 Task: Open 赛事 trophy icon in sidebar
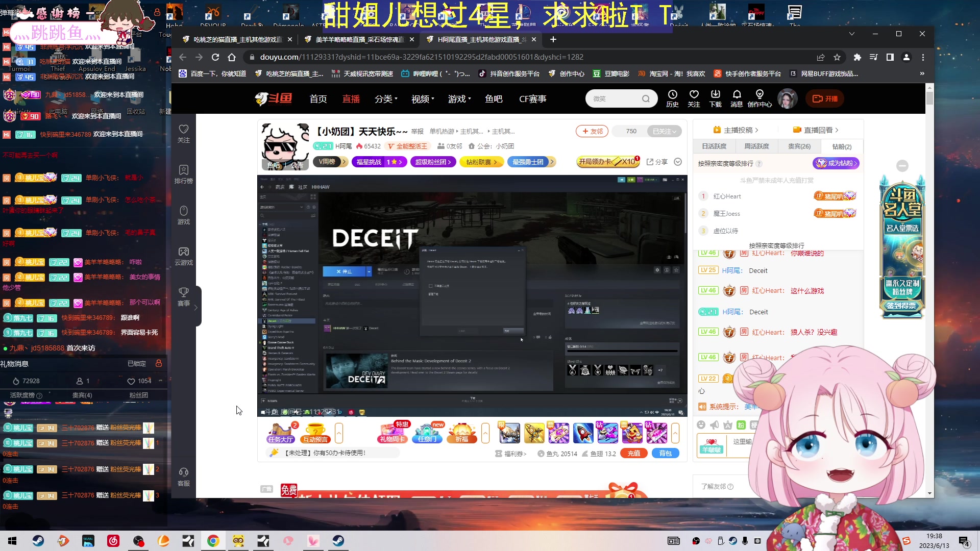[x=184, y=297]
